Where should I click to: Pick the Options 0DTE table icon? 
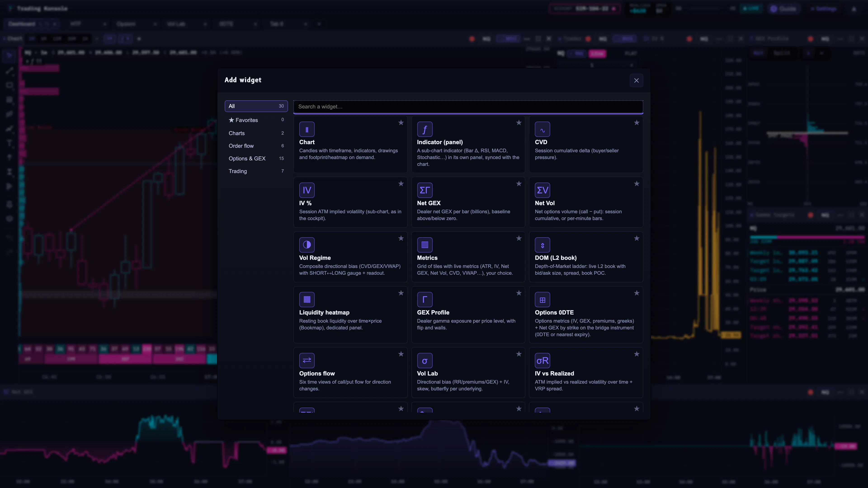542,300
